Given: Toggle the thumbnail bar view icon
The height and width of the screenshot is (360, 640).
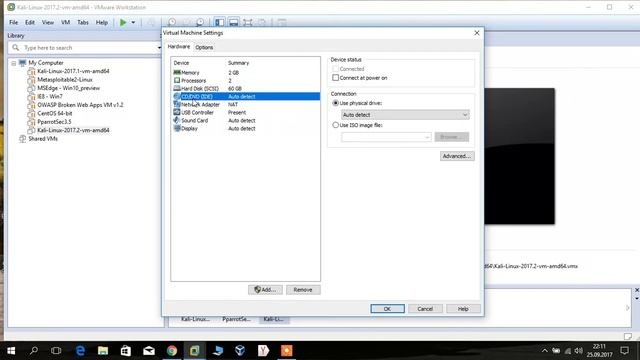Looking at the screenshot, I should pyautogui.click(x=233, y=22).
